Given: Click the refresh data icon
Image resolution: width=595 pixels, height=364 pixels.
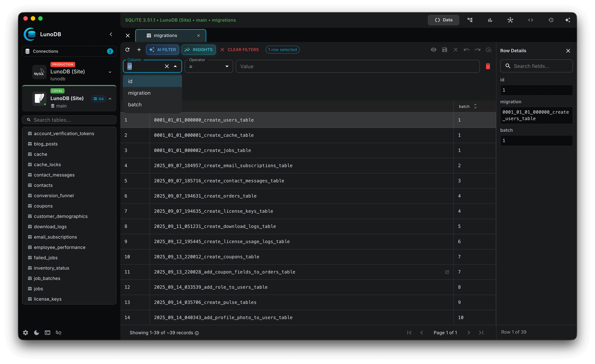Looking at the screenshot, I should 128,49.
